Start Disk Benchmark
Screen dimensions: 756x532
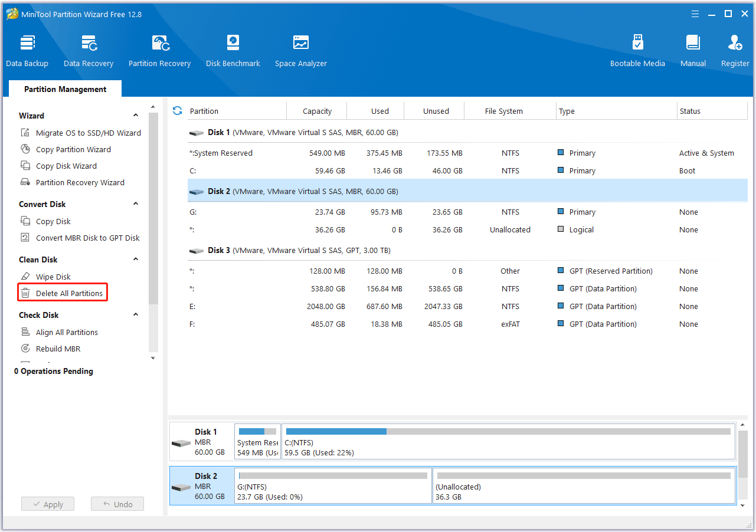(x=233, y=51)
